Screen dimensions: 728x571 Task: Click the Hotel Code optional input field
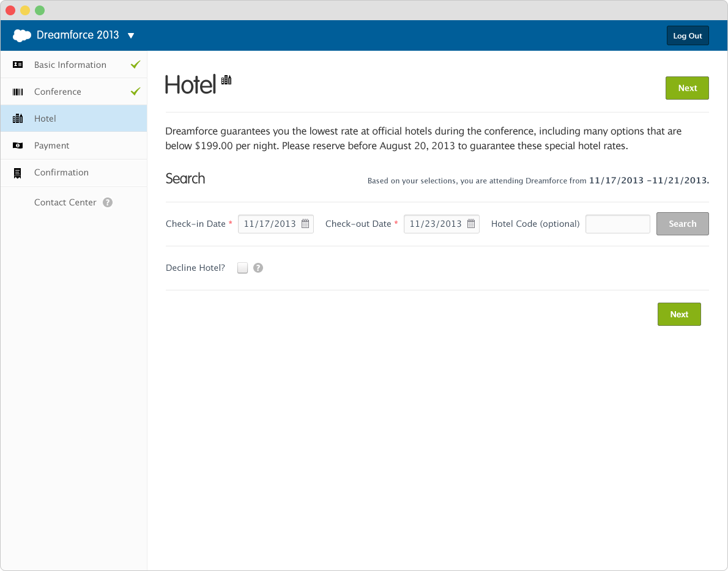coord(617,224)
